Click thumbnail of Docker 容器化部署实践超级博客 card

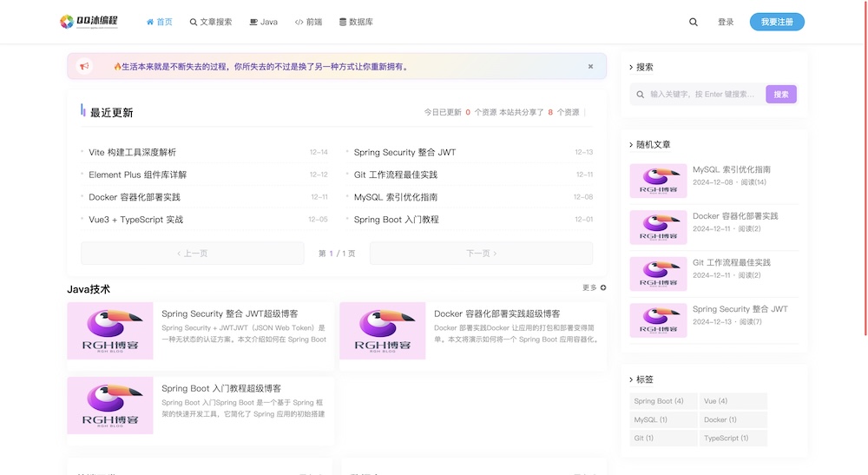[x=383, y=331]
